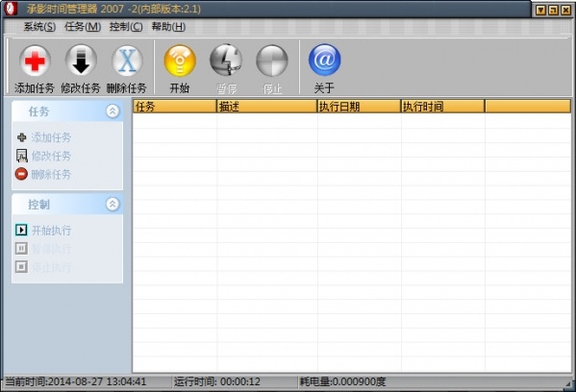The width and height of the screenshot is (576, 392).
Task: Click the X-shaped 删除任务 toolbar icon
Action: pos(127,61)
